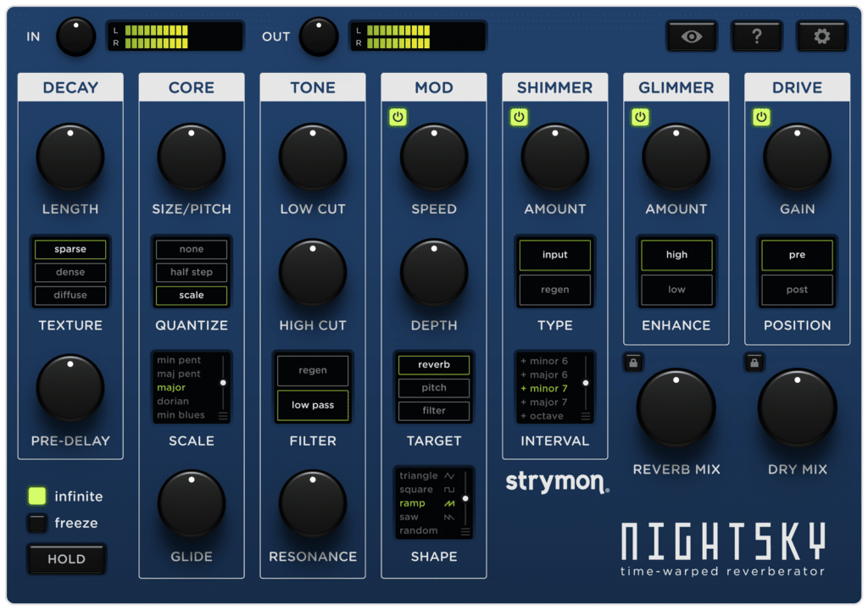This screenshot has height=610, width=868.
Task: Set DRIVE POSITION to post
Action: [796, 290]
